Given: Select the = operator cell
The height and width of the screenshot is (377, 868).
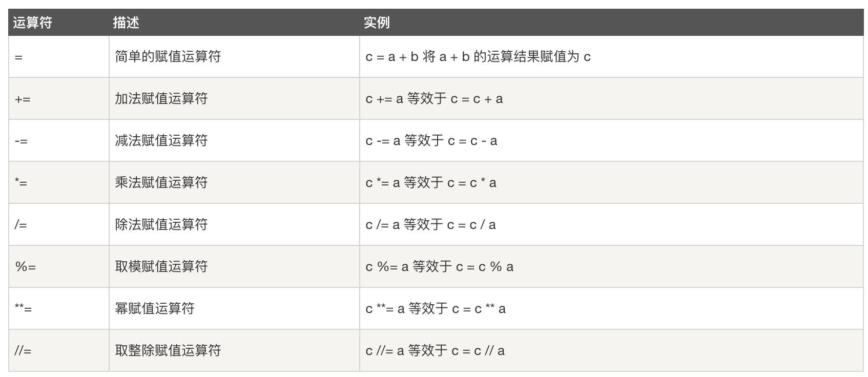Looking at the screenshot, I should 19,57.
